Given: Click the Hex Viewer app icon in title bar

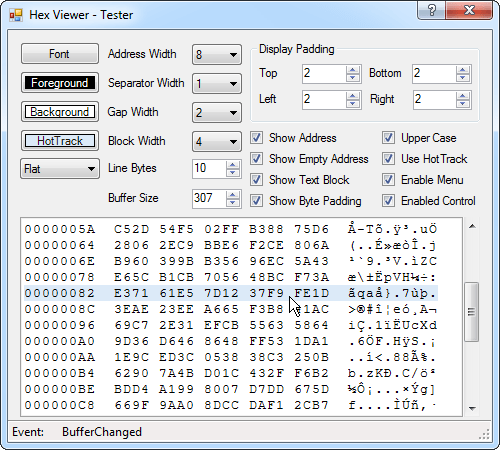Looking at the screenshot, I should [x=16, y=15].
